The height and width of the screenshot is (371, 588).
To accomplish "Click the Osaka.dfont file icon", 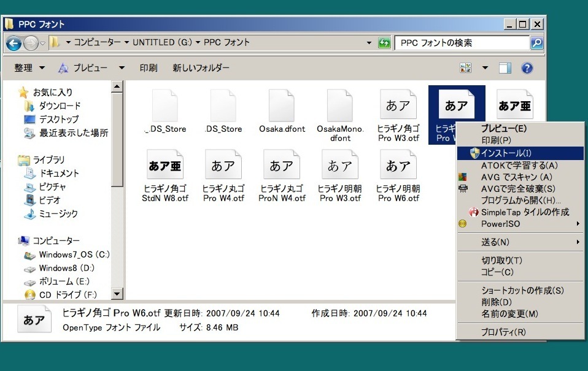I will (x=282, y=106).
